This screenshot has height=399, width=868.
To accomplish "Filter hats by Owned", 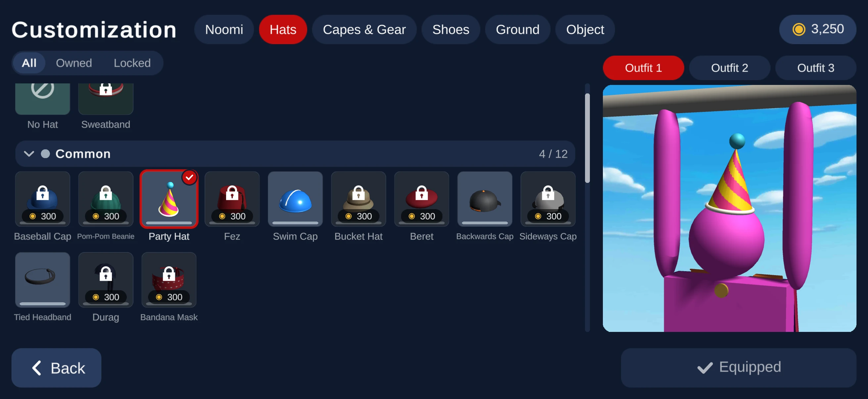I will click(74, 63).
